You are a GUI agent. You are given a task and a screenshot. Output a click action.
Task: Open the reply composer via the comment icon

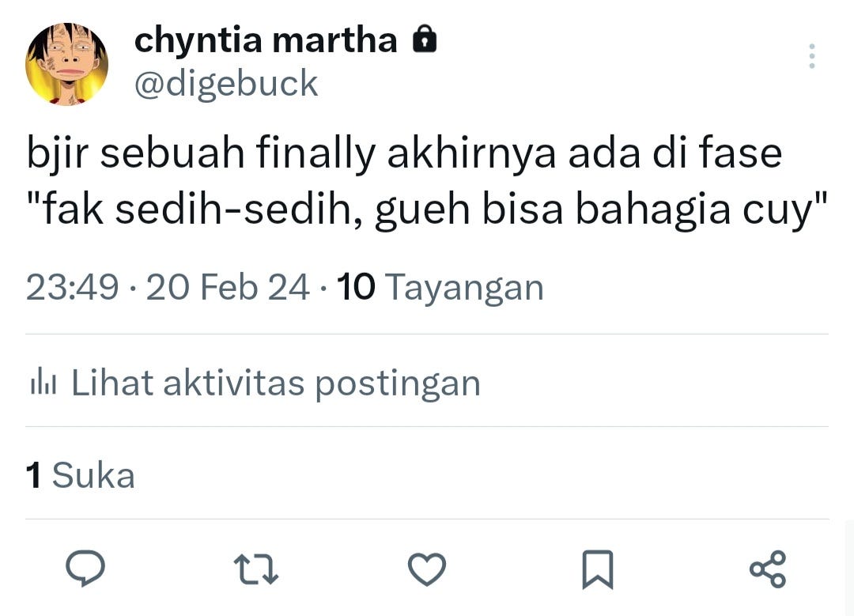(87, 566)
